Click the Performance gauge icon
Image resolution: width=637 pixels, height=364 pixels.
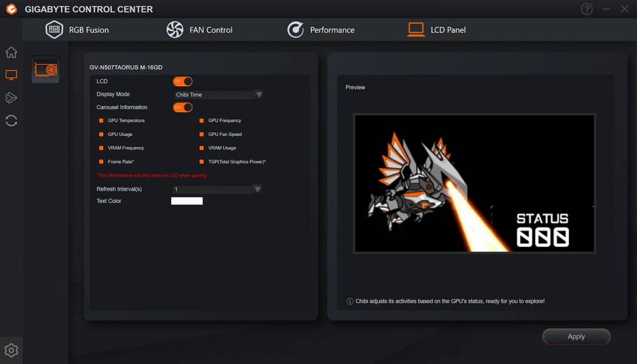295,30
